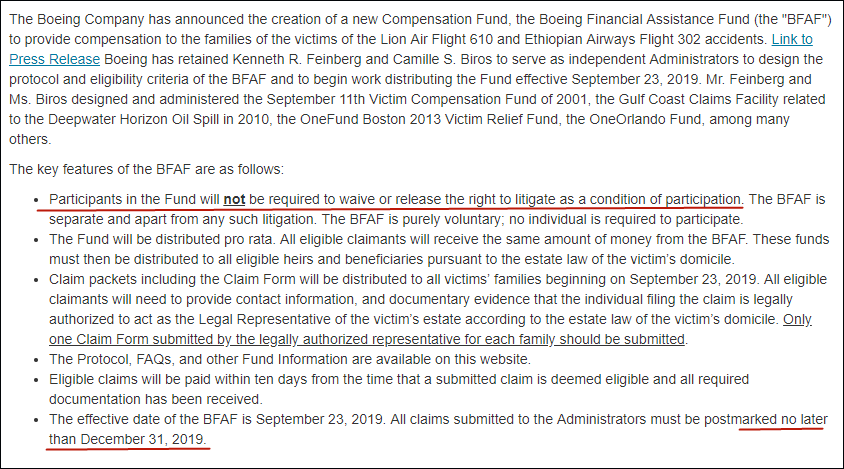
Task: Click the "December 31, 2019" deadline text
Action: (128, 439)
